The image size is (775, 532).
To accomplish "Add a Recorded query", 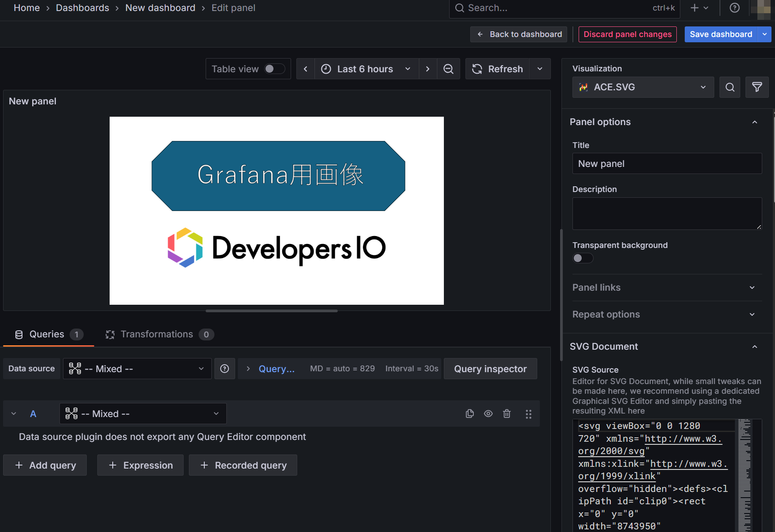I will (243, 465).
